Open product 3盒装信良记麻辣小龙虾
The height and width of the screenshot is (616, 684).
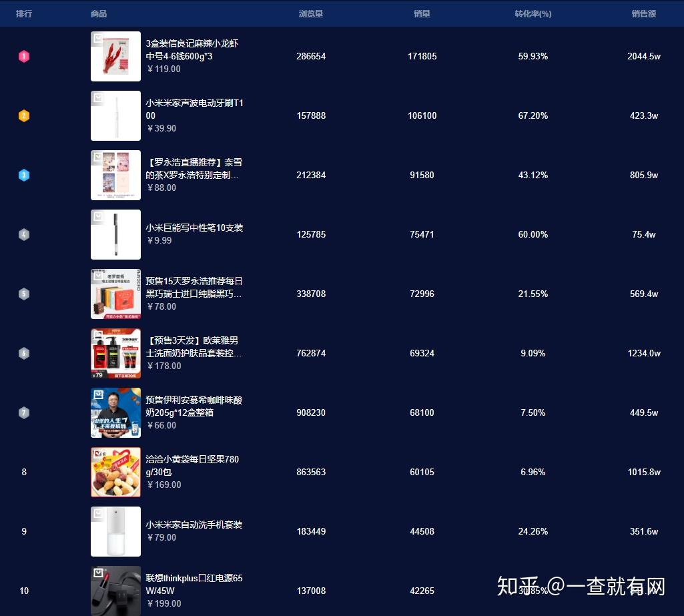192,50
